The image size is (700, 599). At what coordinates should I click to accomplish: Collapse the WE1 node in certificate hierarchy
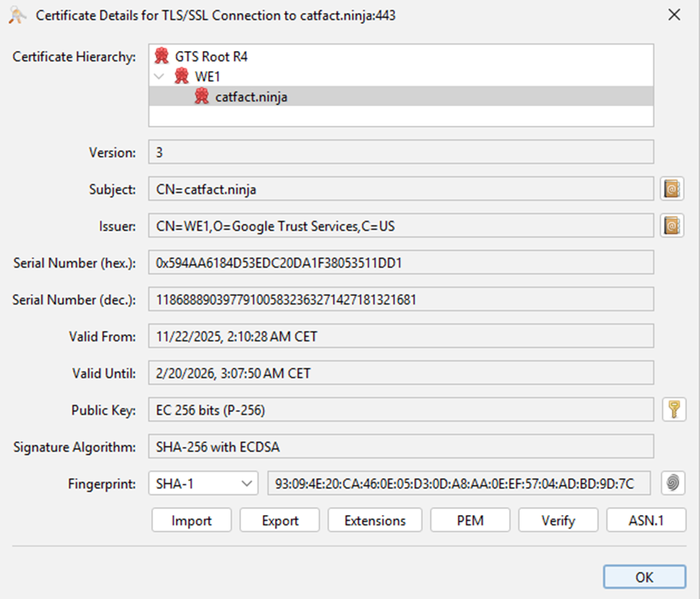159,76
